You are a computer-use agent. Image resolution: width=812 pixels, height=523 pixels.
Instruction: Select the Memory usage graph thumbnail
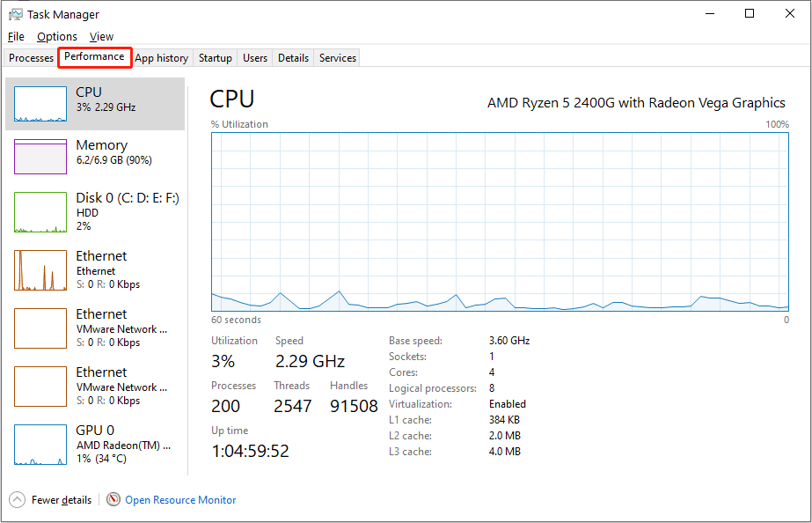pyautogui.click(x=40, y=157)
